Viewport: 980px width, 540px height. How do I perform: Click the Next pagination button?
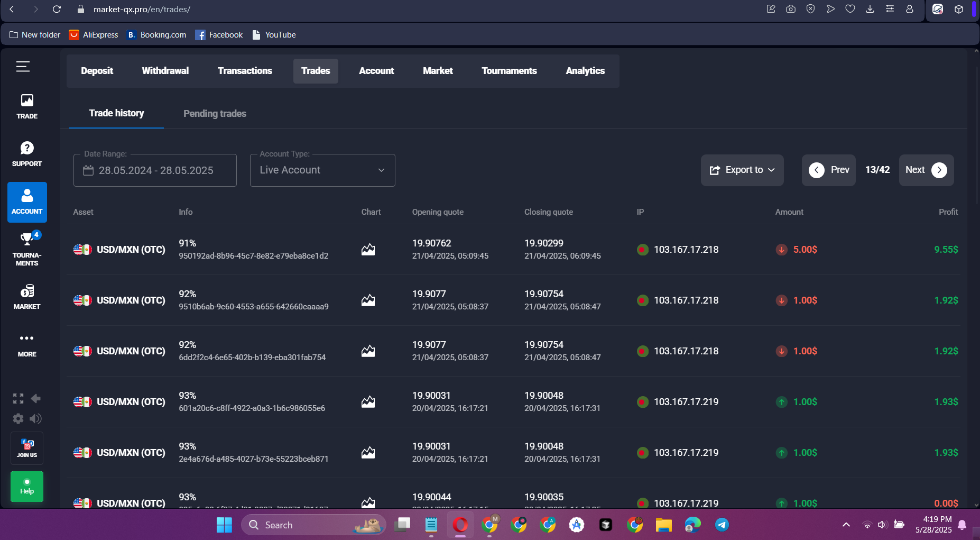pyautogui.click(x=926, y=170)
